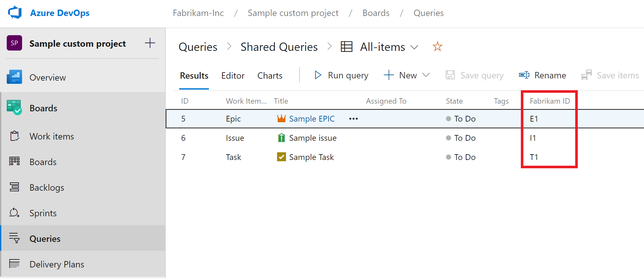The height and width of the screenshot is (278, 644).
Task: Click the To Do state of Sample issue
Action: click(461, 138)
